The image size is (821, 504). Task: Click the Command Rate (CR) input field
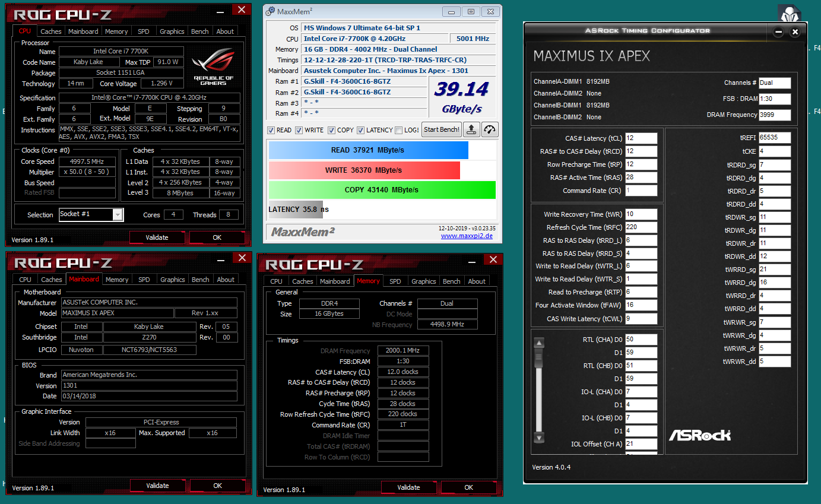641,191
